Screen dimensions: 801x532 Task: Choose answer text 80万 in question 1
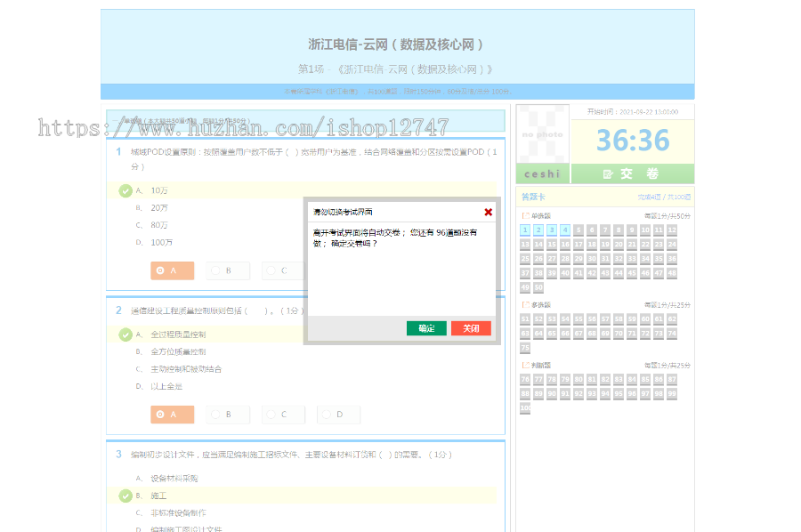click(x=159, y=225)
